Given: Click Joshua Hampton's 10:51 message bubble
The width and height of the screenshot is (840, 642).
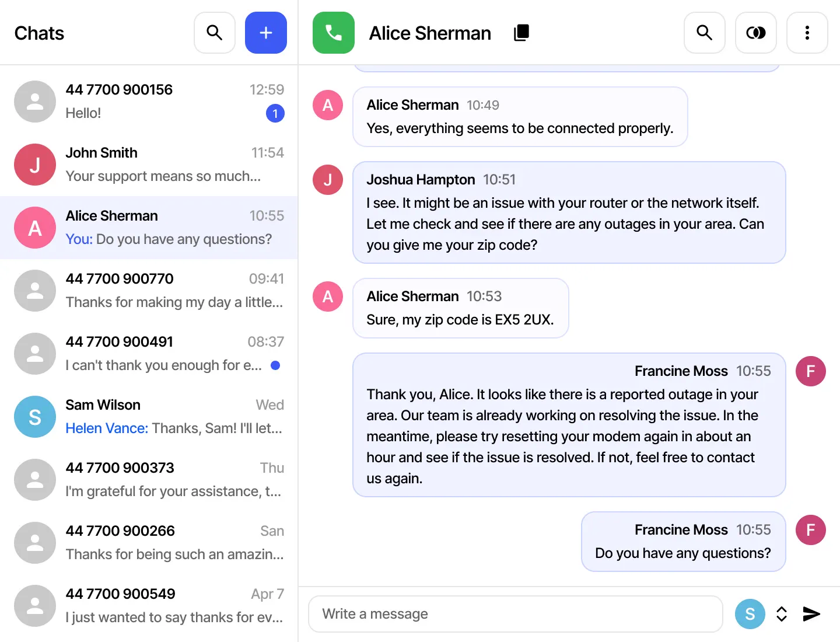Looking at the screenshot, I should (569, 212).
